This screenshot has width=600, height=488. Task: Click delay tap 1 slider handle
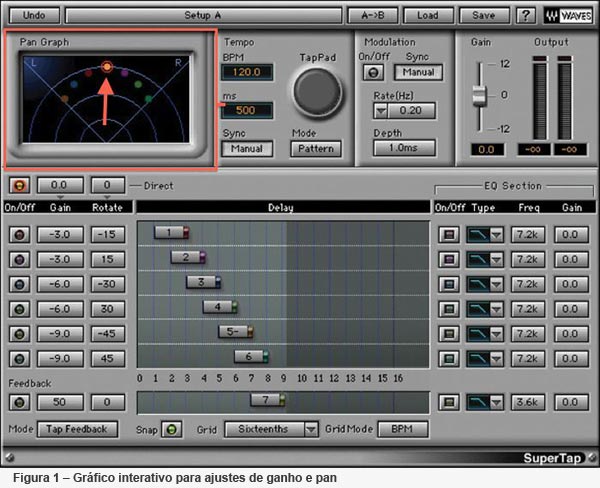(x=171, y=232)
